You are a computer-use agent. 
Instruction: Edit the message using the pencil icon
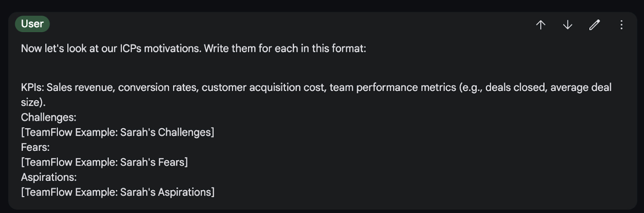click(594, 25)
